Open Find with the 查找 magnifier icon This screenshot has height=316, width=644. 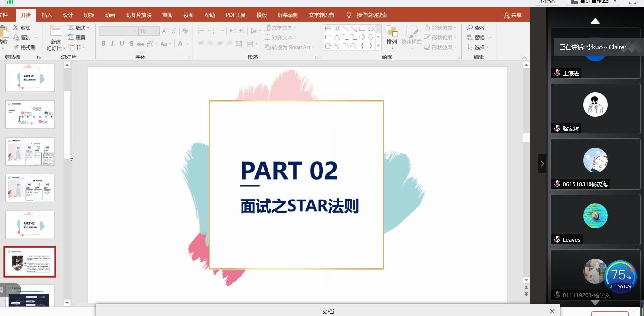(x=470, y=28)
